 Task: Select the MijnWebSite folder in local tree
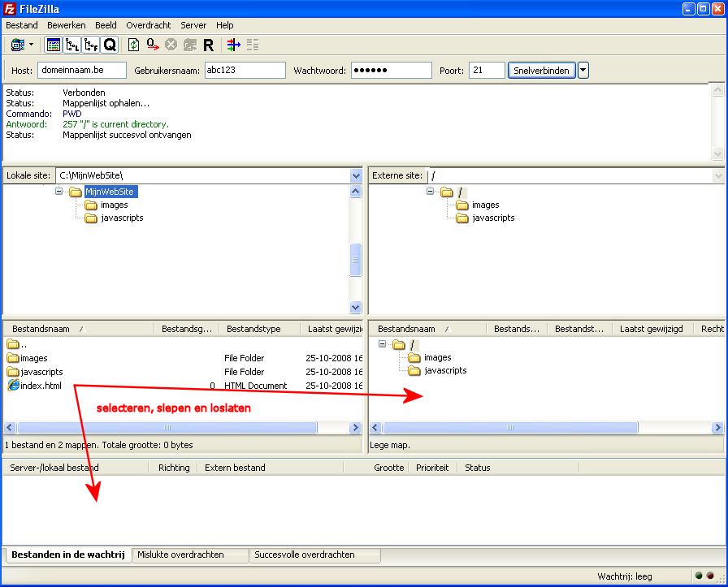tap(111, 192)
